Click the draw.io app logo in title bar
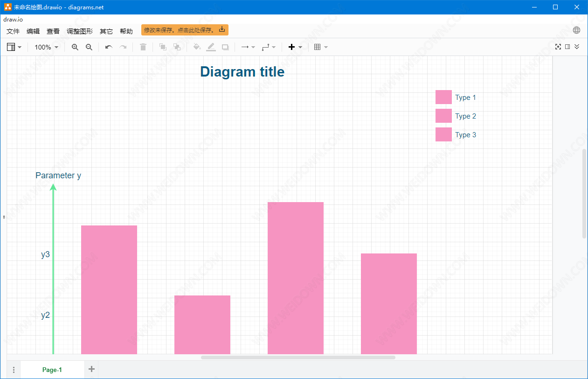The image size is (588, 379). 7,7
